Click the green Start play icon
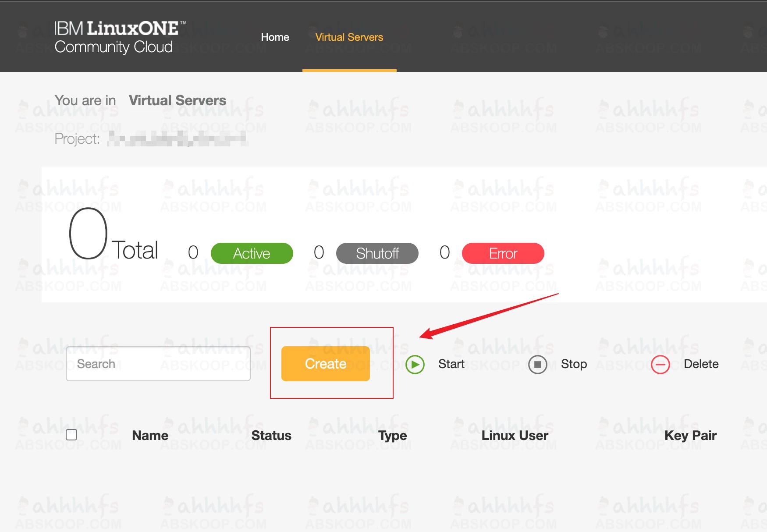This screenshot has height=532, width=767. pos(415,364)
